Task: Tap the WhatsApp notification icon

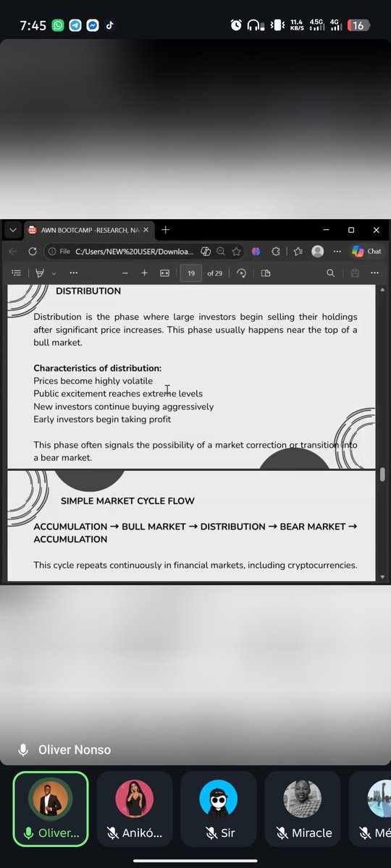Action: point(59,25)
